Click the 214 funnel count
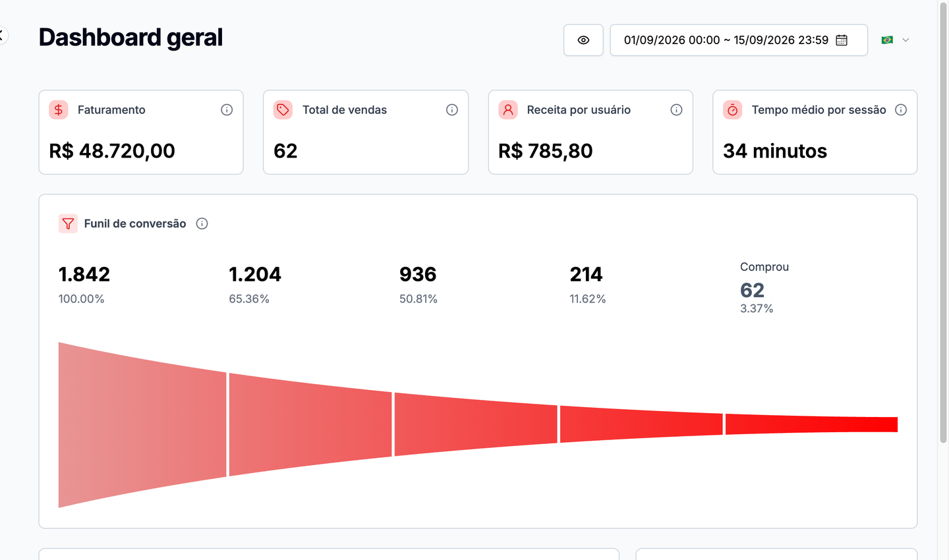The width and height of the screenshot is (949, 560). 586,274
